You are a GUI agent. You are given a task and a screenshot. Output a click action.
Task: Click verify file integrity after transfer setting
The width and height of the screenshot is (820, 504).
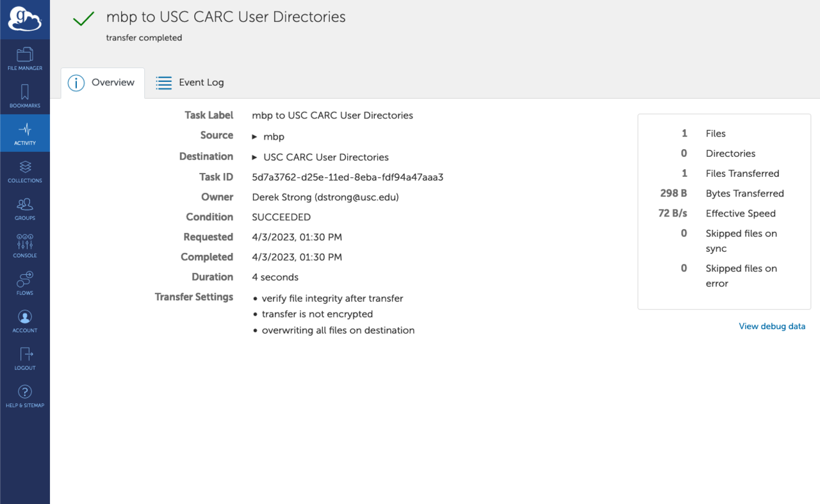pos(332,298)
